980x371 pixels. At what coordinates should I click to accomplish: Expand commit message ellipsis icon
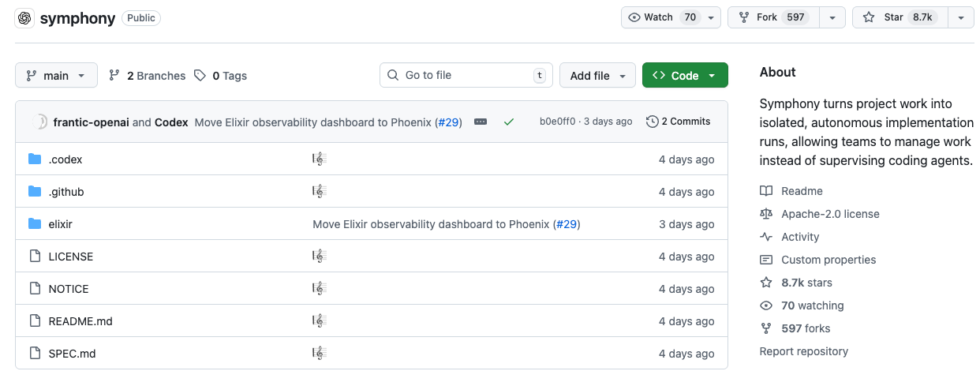[x=481, y=122]
